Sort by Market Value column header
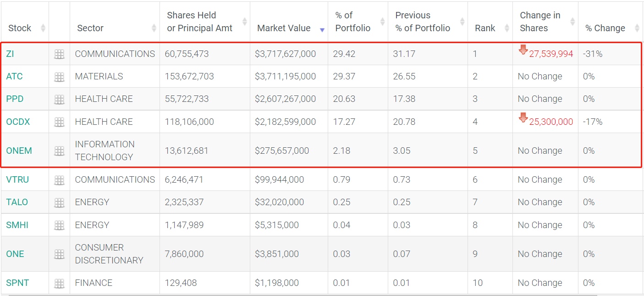The width and height of the screenshot is (644, 296). 284,28
